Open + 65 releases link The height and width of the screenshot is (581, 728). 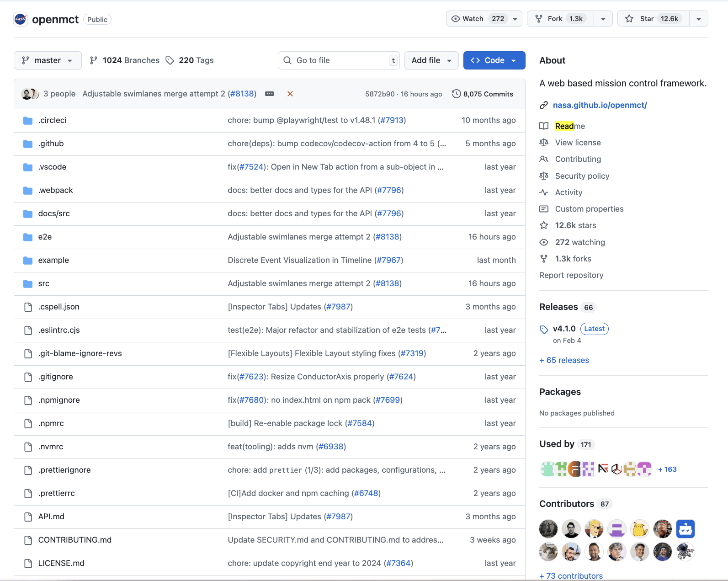click(x=564, y=360)
